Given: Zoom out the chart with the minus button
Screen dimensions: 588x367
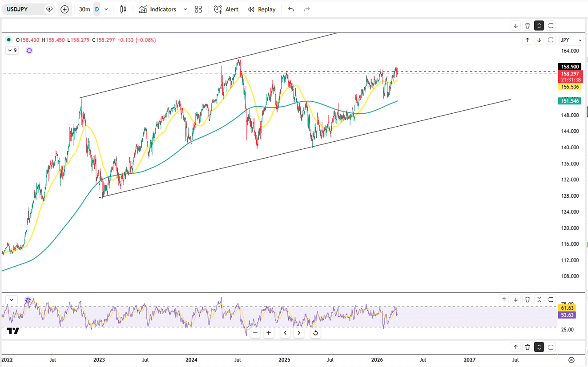Looking at the screenshot, I should [255, 333].
